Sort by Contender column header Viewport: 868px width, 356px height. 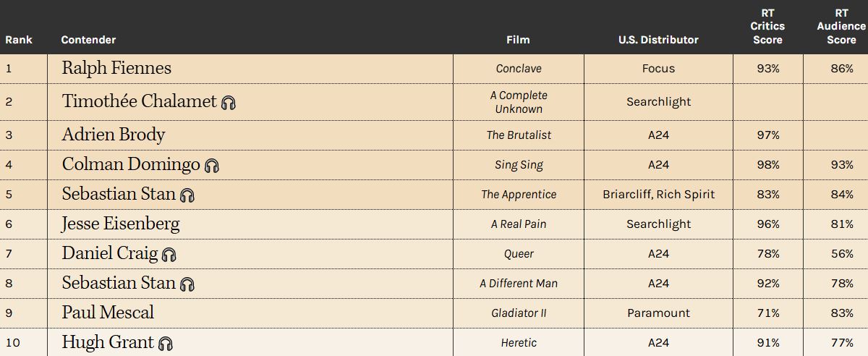(x=88, y=40)
